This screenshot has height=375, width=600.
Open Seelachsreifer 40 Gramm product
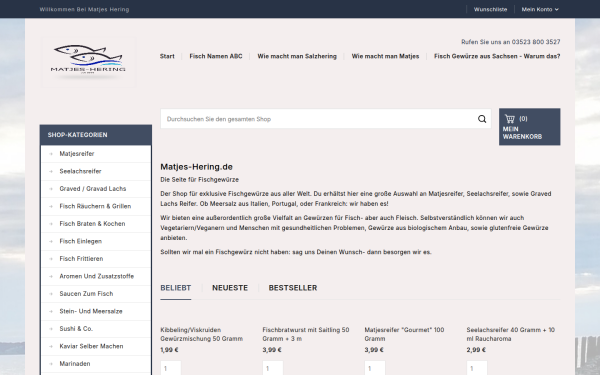[x=510, y=334]
